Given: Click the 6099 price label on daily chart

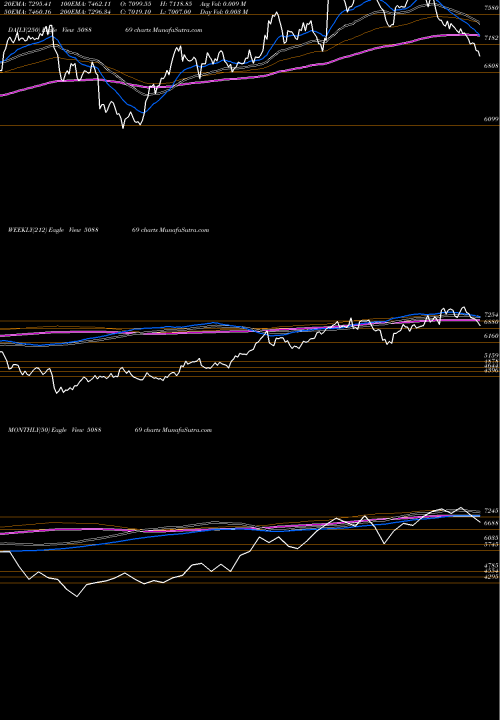Looking at the screenshot, I should pyautogui.click(x=491, y=119).
